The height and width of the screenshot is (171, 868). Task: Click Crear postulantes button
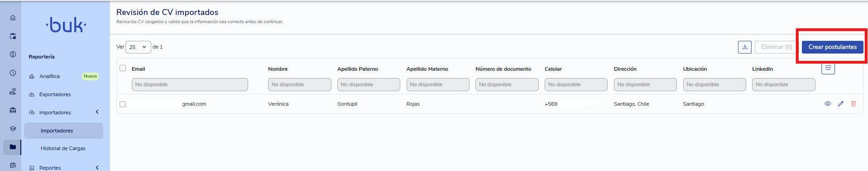click(833, 47)
